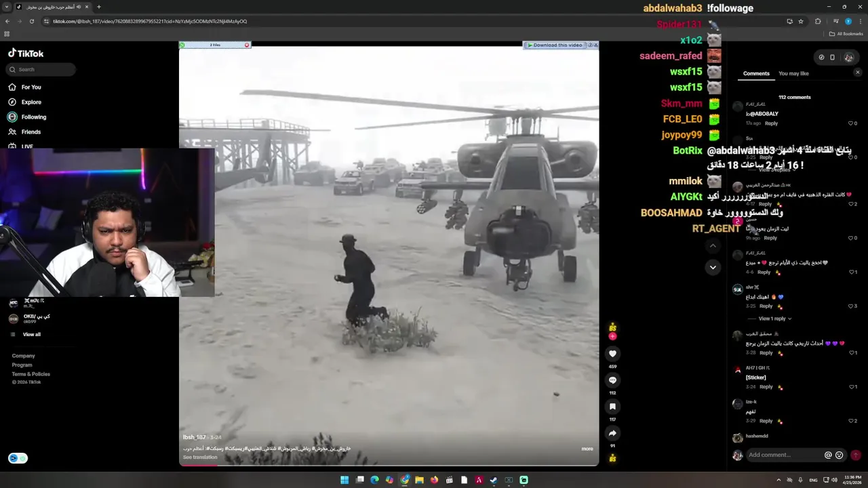This screenshot has height=488, width=868.
Task: Bookmark the video with the save icon
Action: [x=612, y=407]
